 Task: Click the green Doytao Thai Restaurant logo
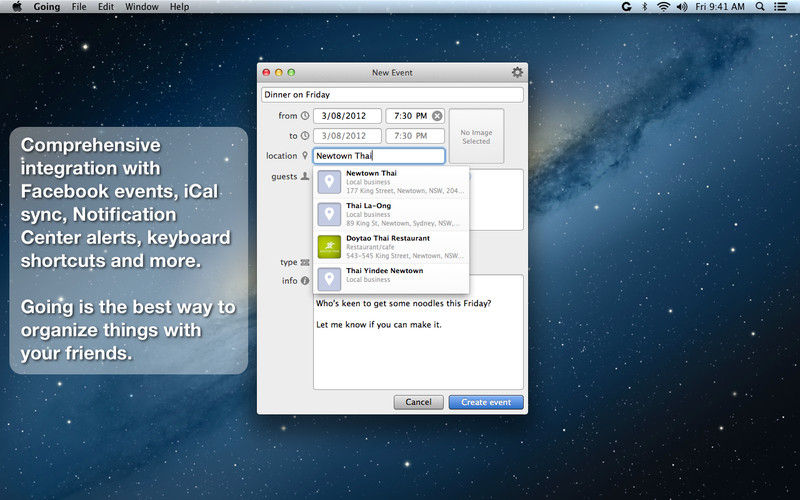click(x=329, y=247)
